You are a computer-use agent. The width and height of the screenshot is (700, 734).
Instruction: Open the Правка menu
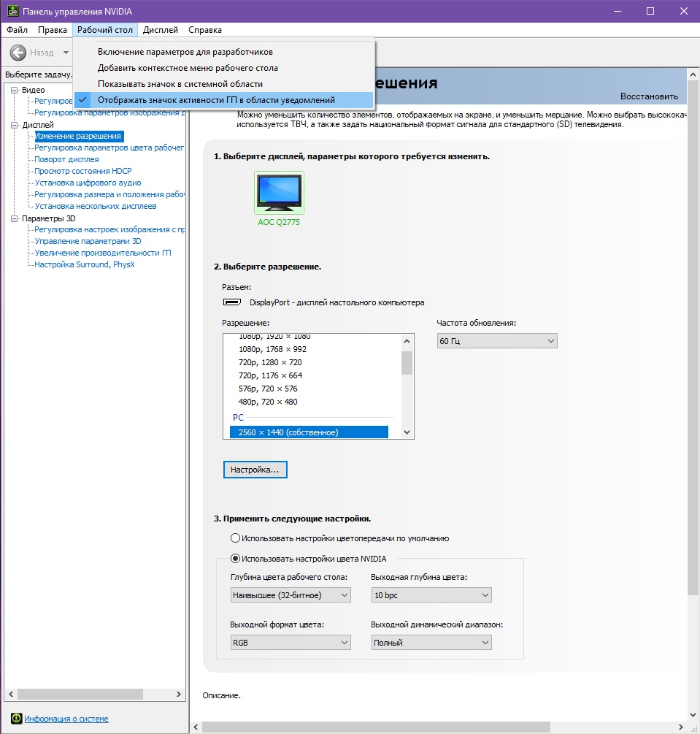53,30
